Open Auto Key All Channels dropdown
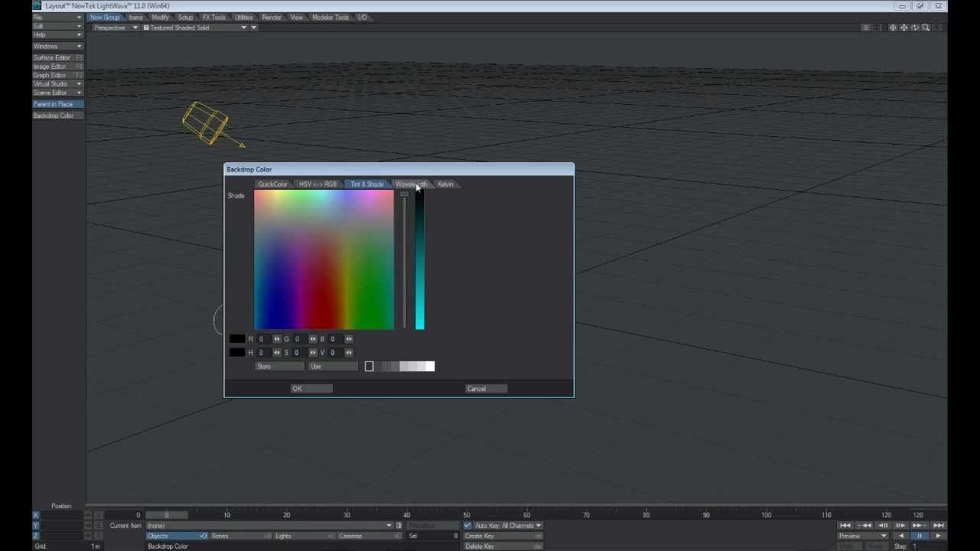Screen dimensions: 980x551 (x=508, y=526)
